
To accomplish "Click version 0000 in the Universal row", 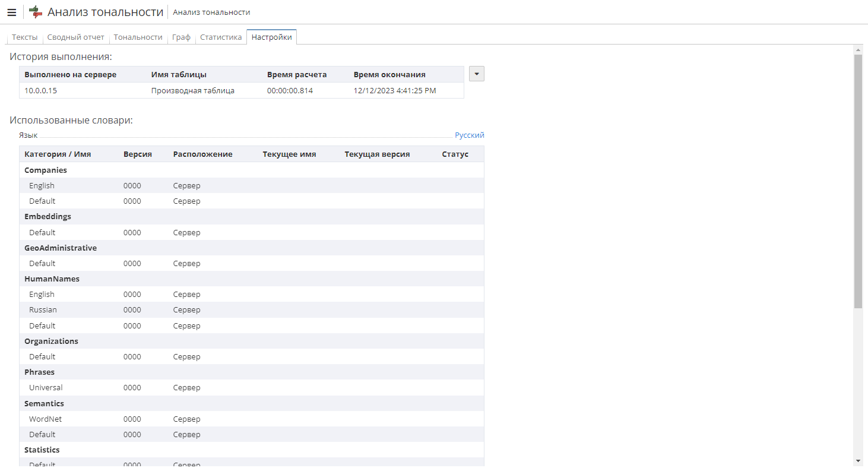I will pos(132,388).
